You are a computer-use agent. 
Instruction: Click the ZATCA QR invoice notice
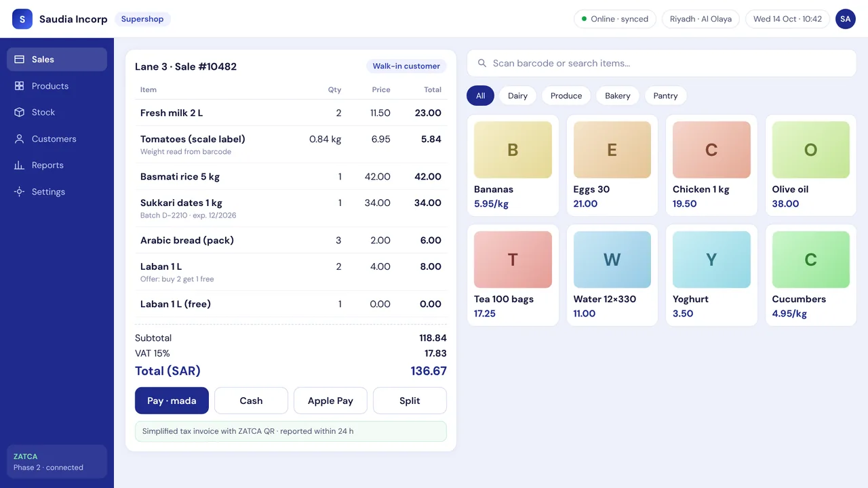click(x=291, y=431)
